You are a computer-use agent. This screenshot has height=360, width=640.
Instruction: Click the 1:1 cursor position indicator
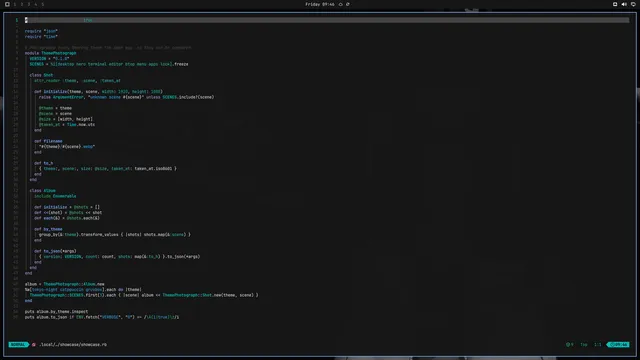pos(598,344)
